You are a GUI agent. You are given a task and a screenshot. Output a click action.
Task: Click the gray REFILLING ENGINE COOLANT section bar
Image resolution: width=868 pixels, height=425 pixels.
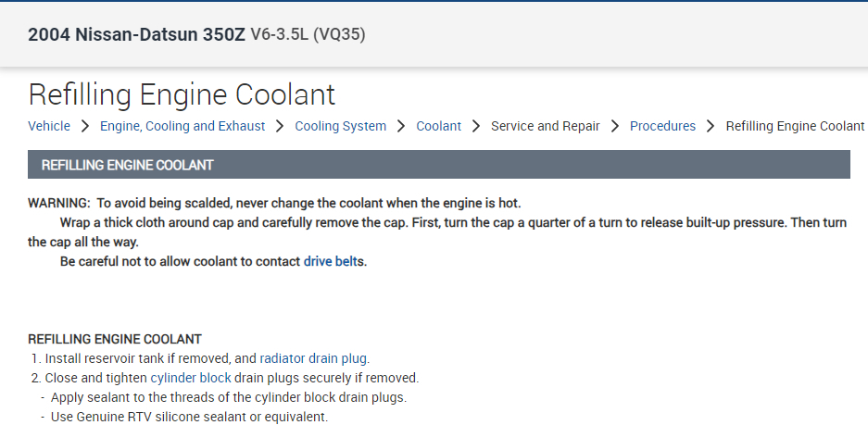[x=439, y=165]
